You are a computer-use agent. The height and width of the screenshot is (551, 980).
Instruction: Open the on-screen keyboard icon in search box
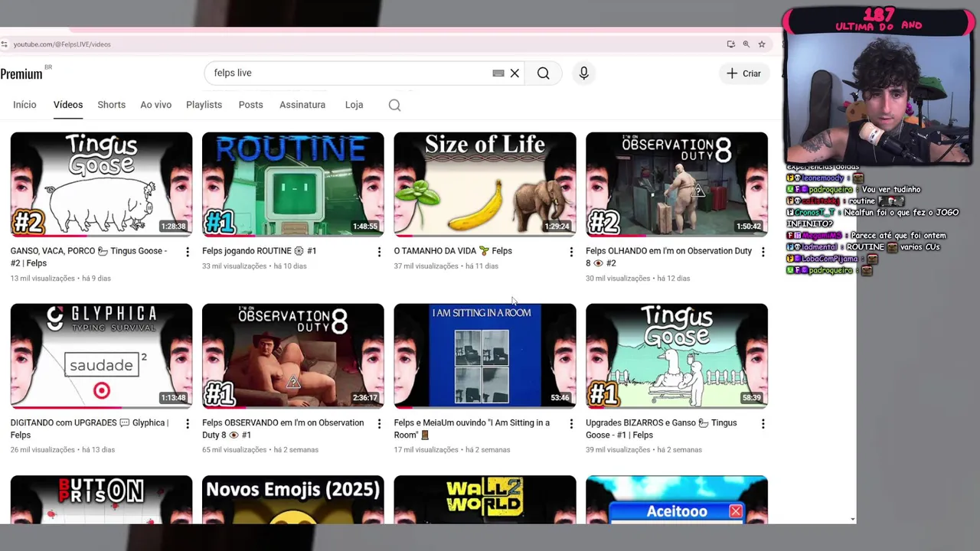click(498, 73)
